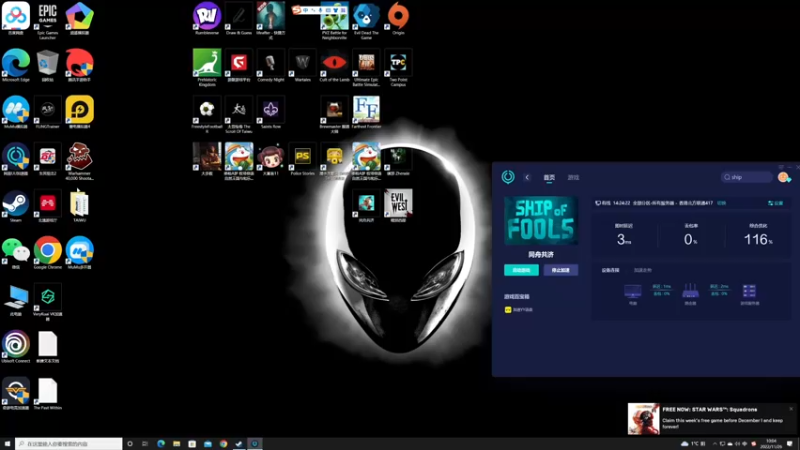The height and width of the screenshot is (450, 800).
Task: Select the Recycle Bin desktop icon
Action: click(47, 66)
